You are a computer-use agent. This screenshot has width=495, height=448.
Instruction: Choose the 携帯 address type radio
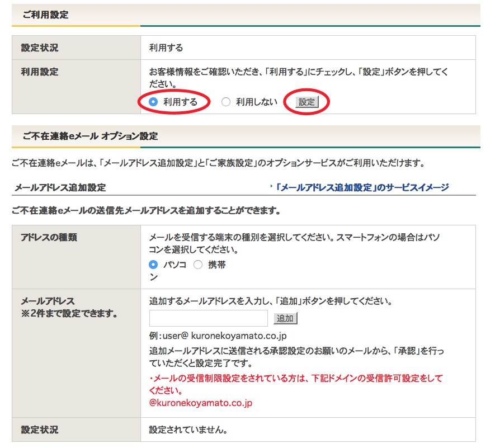coord(198,265)
